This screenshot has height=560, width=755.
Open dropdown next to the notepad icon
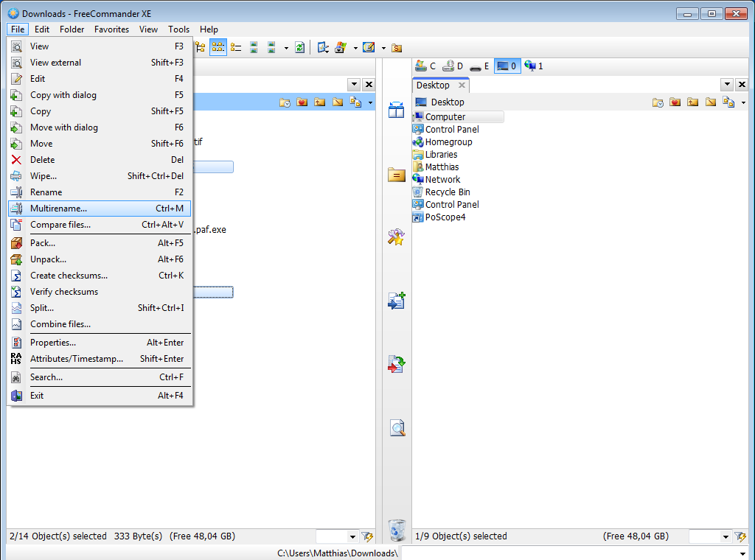(383, 48)
